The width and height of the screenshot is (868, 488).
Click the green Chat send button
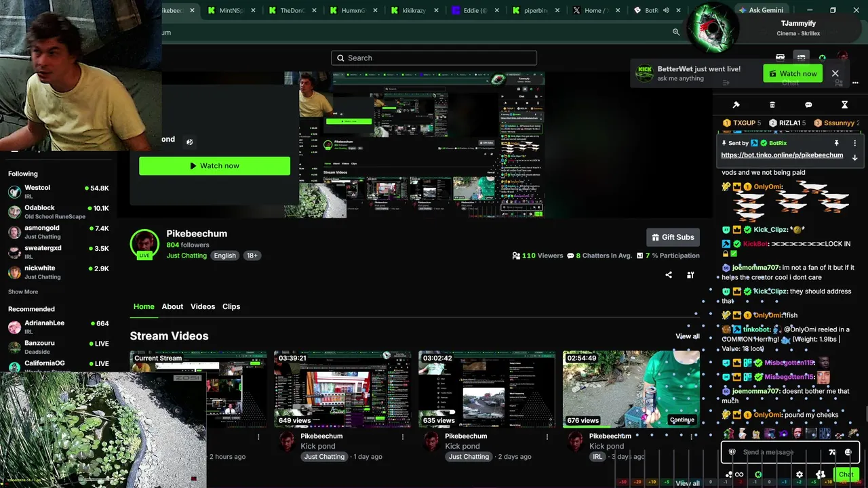click(846, 474)
